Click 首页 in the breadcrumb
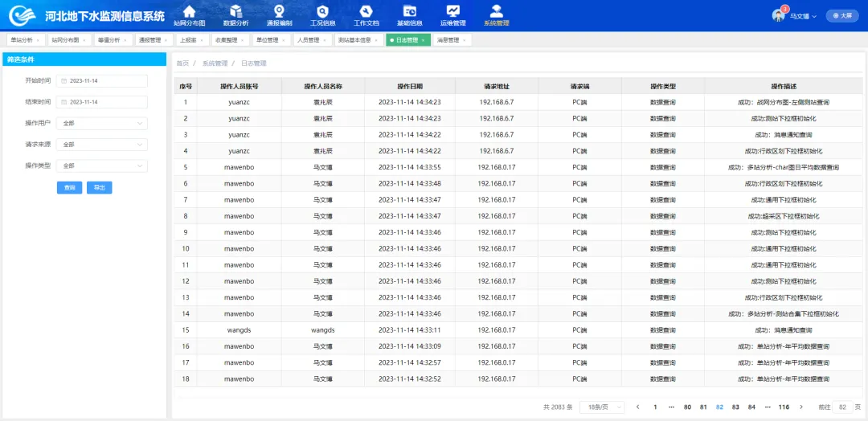Image resolution: width=868 pixels, height=421 pixels. pos(182,63)
